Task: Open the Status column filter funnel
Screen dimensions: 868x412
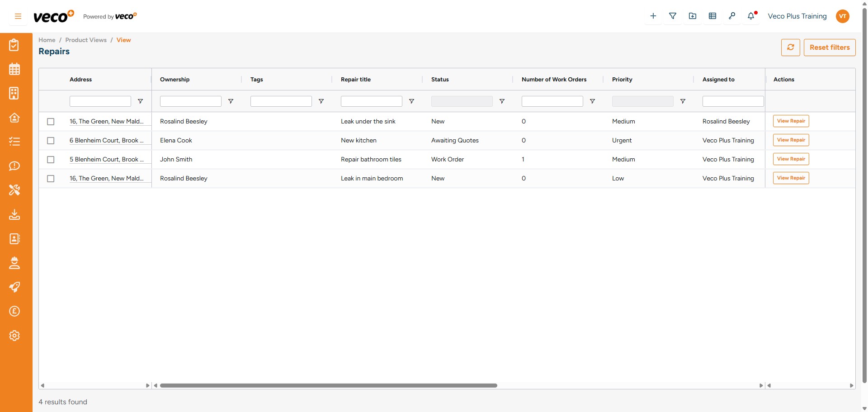Action: click(502, 101)
